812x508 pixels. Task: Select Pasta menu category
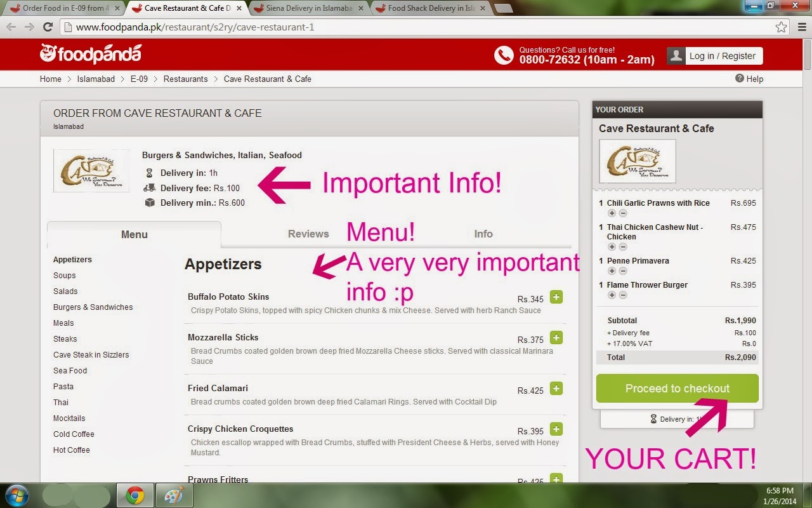click(63, 387)
